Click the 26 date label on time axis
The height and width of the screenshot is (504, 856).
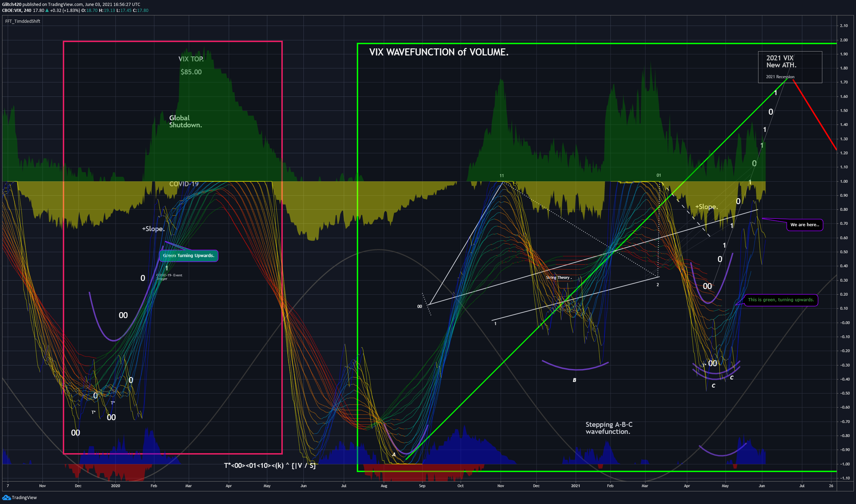click(831, 486)
